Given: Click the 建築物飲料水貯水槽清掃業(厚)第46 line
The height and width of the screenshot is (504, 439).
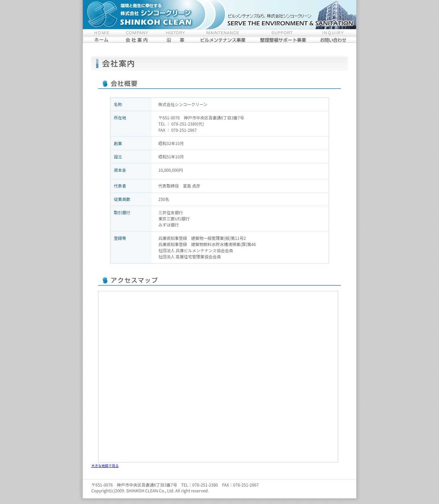Looking at the screenshot, I should click(x=207, y=244).
